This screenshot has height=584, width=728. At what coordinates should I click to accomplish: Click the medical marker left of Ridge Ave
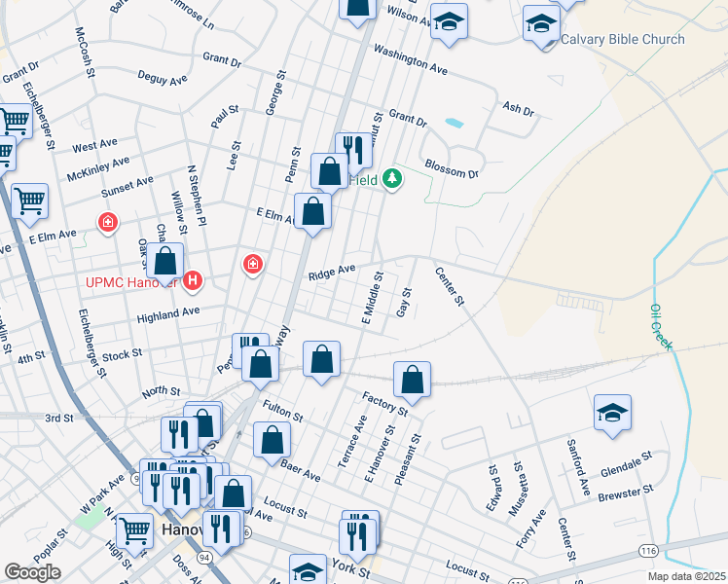point(252,264)
